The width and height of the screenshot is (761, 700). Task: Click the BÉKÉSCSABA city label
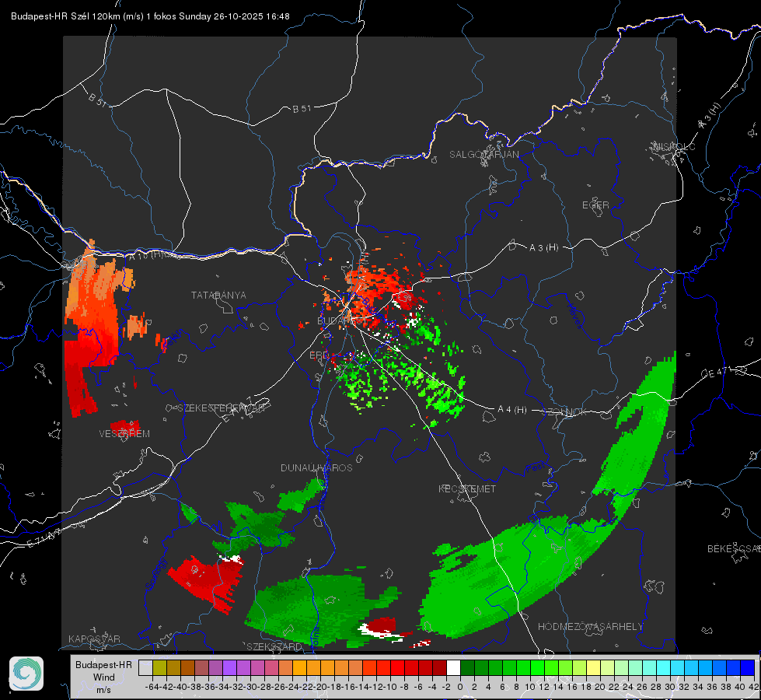734,549
